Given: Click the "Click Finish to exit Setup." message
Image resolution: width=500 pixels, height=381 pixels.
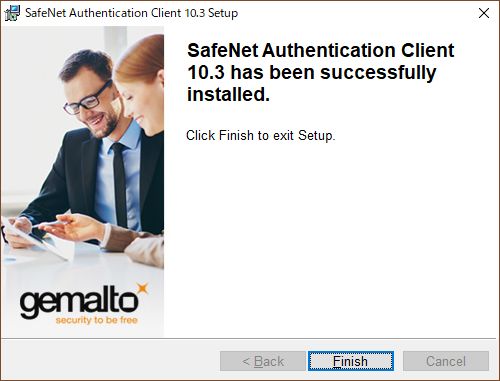Looking at the screenshot, I should click(x=261, y=136).
